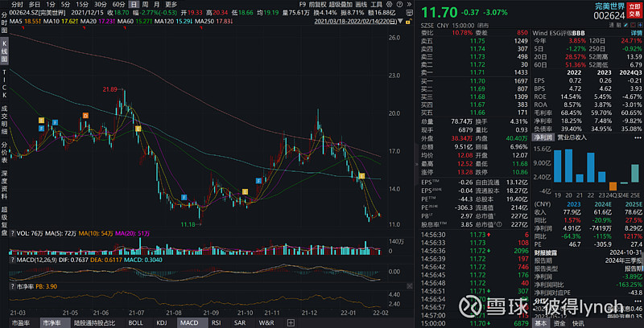Open the 超级叠加 overlay menu
The image size is (644, 328).
tap(341, 5)
